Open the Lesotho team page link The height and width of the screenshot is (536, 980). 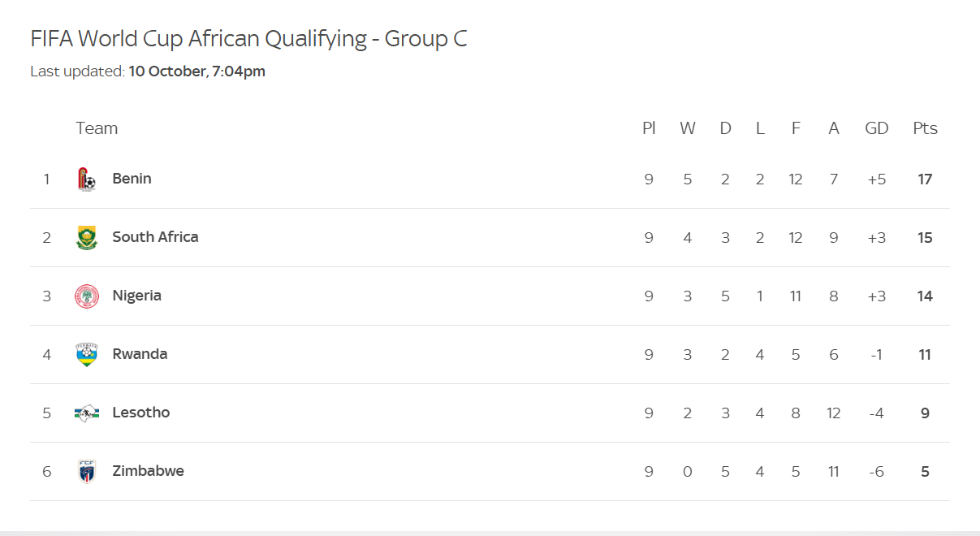coord(141,413)
